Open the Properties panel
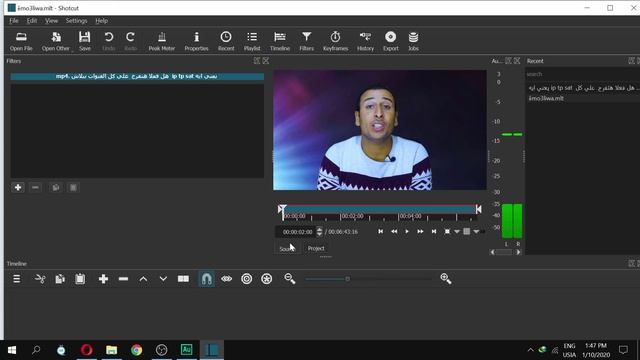 tap(196, 41)
